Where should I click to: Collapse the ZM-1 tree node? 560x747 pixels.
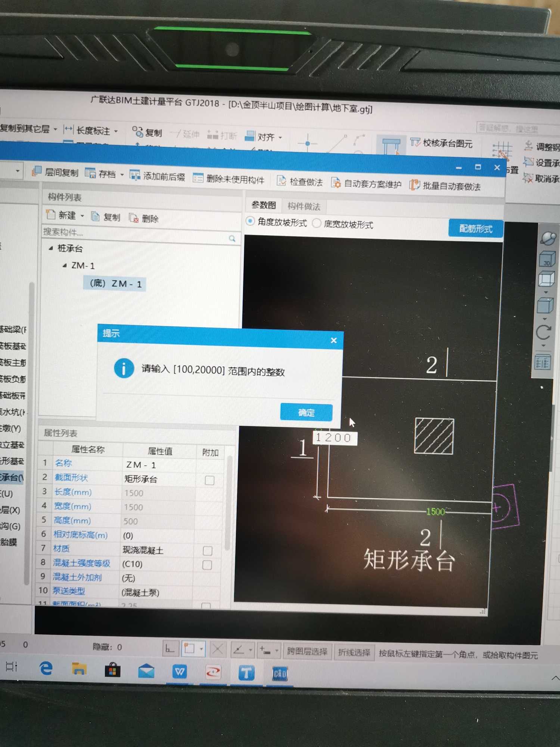(64, 265)
